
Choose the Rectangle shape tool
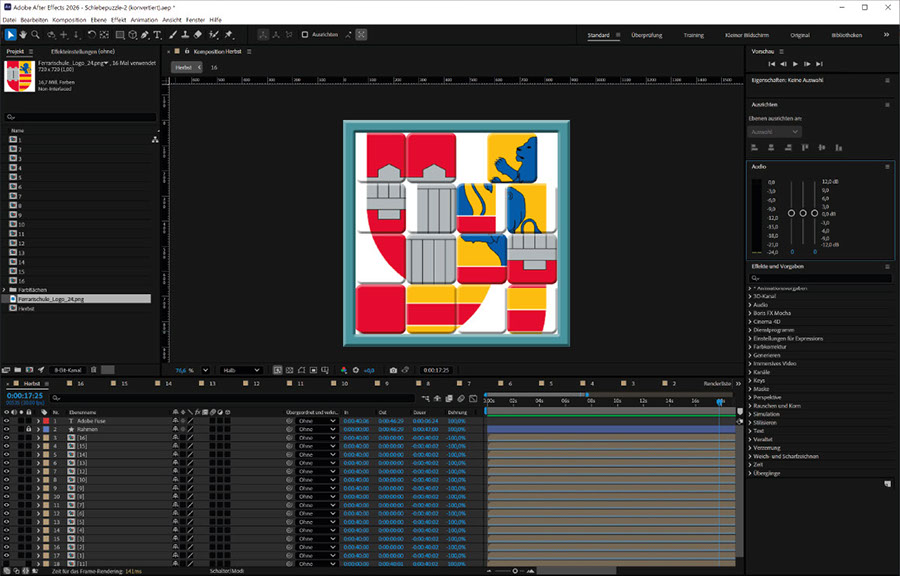pos(120,35)
